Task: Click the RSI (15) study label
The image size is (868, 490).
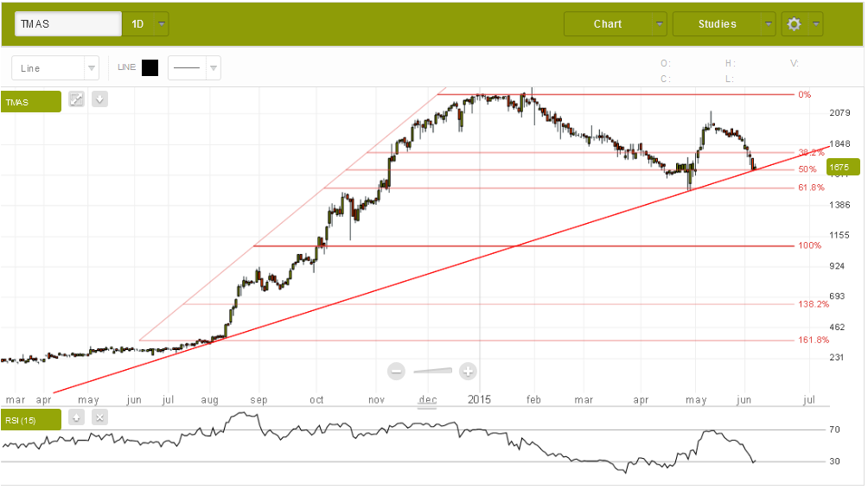Action: coord(31,420)
